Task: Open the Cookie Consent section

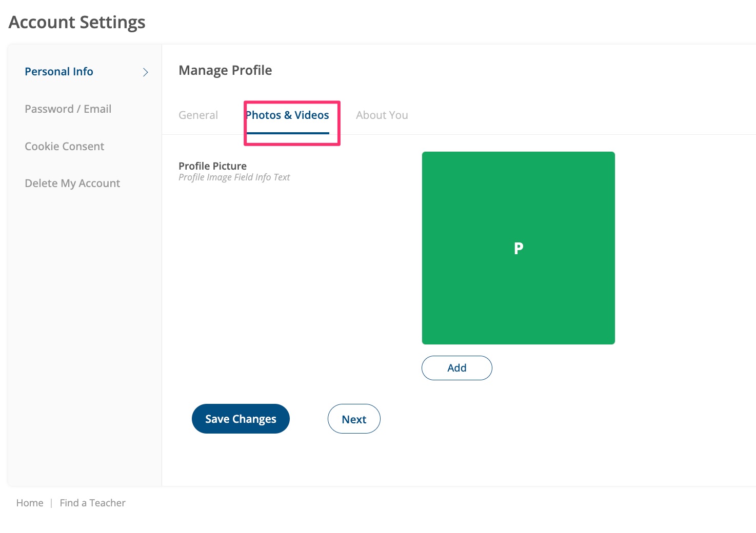Action: [x=64, y=147]
